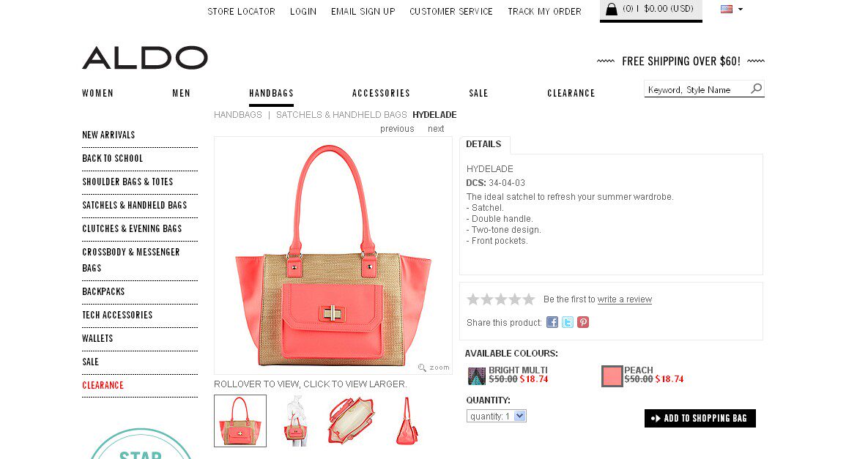Image resolution: width=868 pixels, height=459 pixels.
Task: Rate product with the fifth star
Action: (x=529, y=299)
